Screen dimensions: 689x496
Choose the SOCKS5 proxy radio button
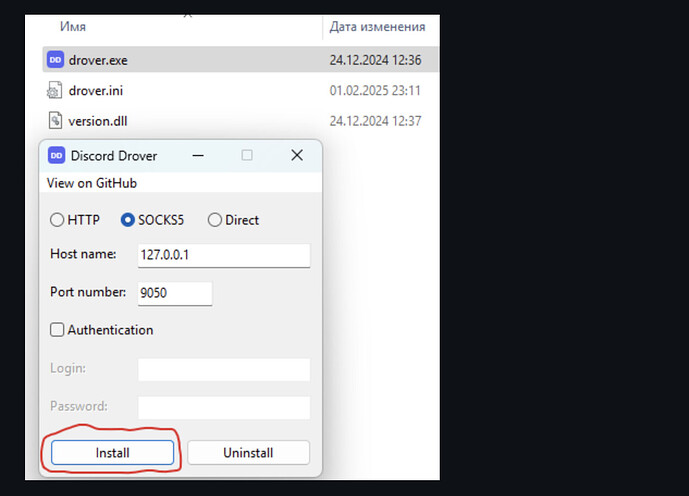(127, 220)
